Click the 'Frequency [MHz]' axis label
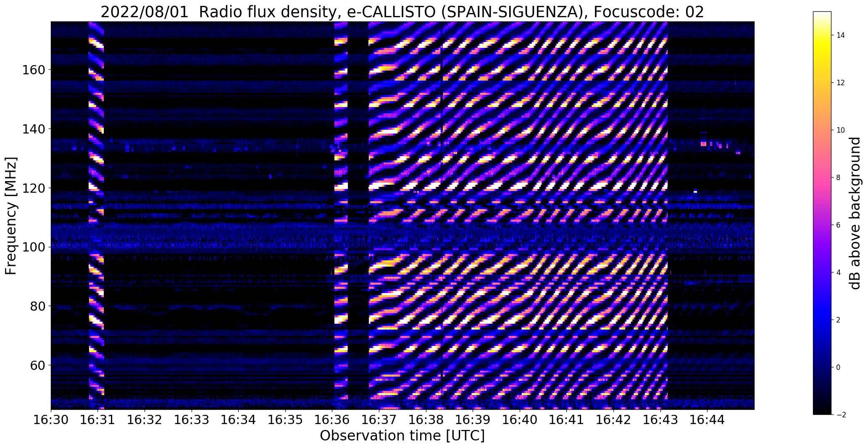 click(11, 216)
